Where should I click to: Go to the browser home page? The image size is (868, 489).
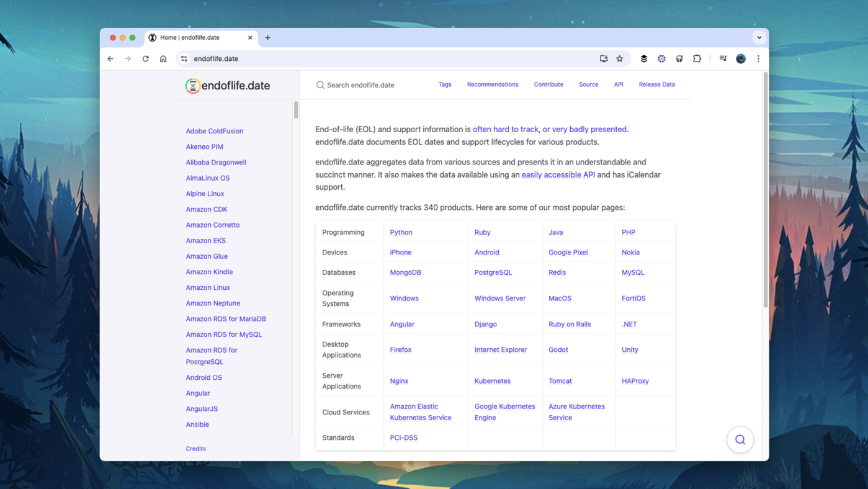(163, 58)
